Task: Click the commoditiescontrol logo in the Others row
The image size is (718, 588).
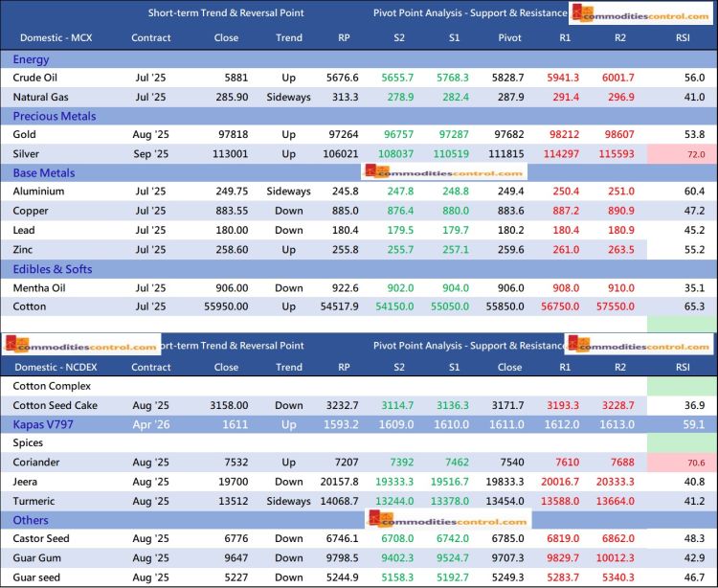Action: coord(448,520)
